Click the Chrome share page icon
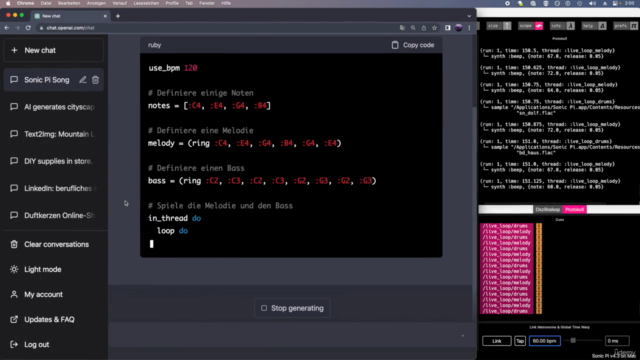The image size is (640, 360). point(424,28)
